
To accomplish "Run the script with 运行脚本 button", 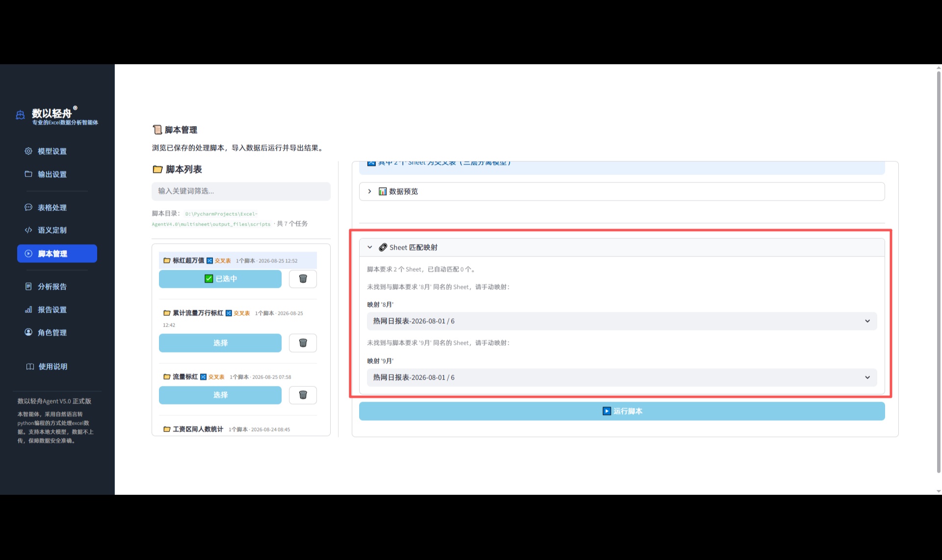I will pos(622,411).
